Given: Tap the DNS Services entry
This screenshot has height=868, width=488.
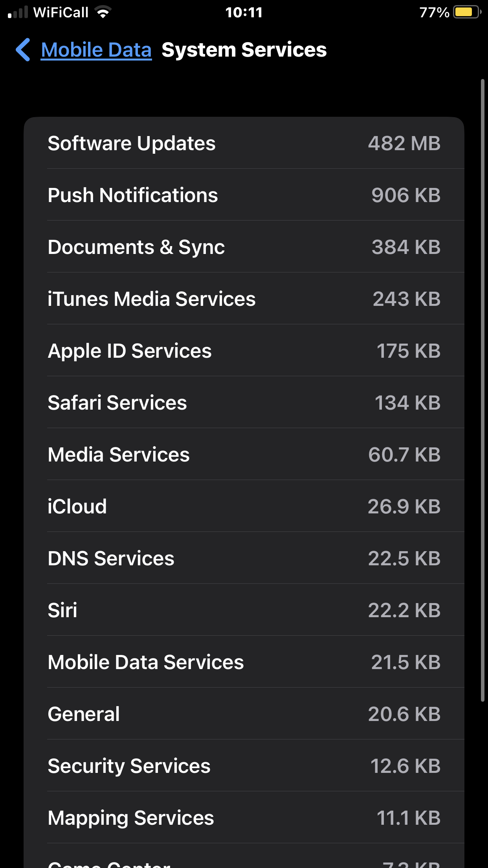Looking at the screenshot, I should point(244,558).
